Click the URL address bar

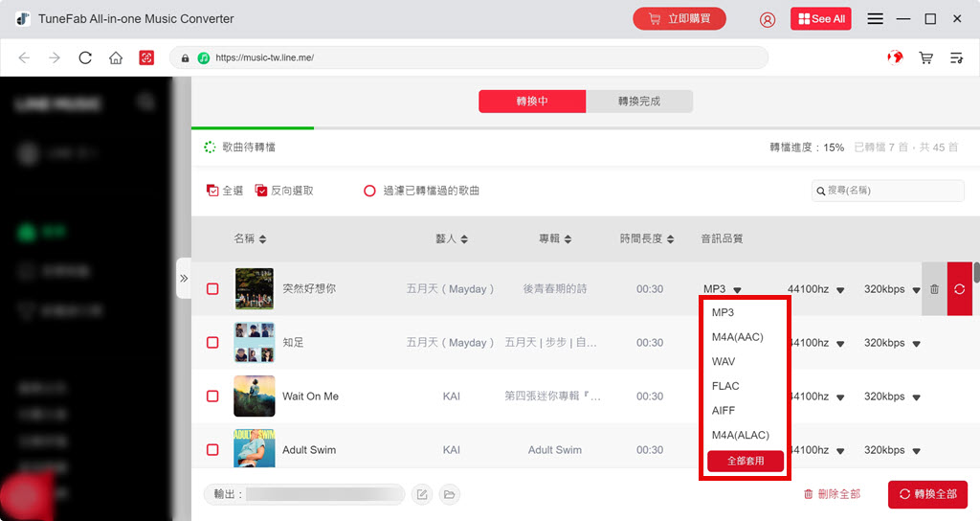(469, 57)
